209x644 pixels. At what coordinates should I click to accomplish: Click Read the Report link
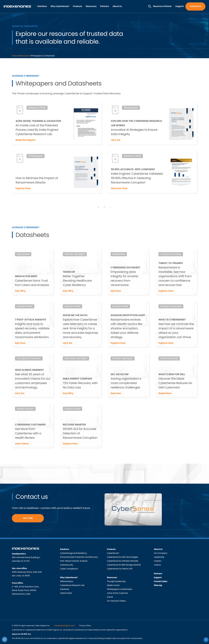(x=25, y=140)
